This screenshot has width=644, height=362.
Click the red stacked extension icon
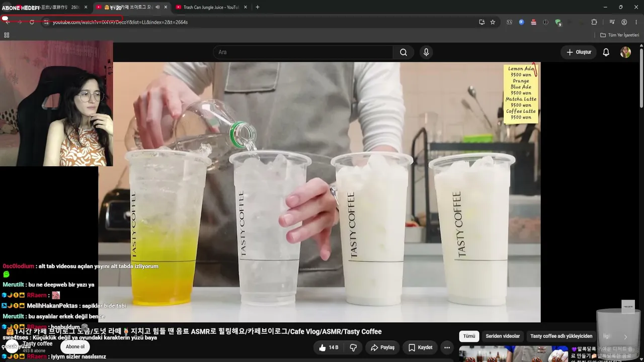tap(533, 22)
